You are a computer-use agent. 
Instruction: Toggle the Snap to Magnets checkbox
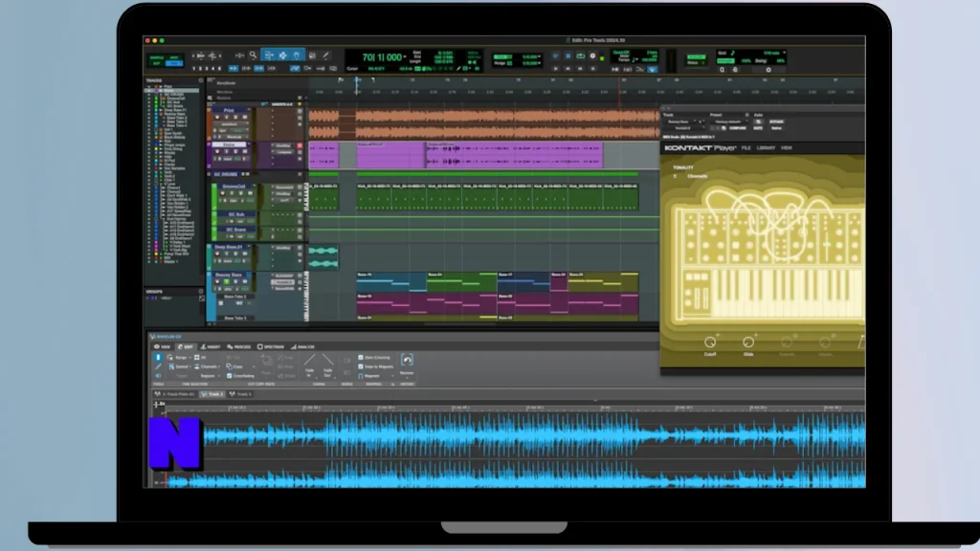point(361,366)
